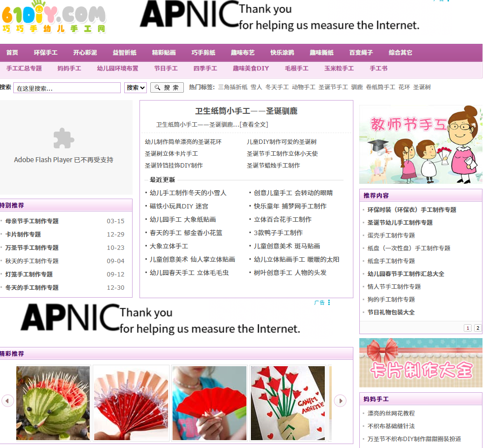484x448 pixels.
Task: Click the 卡片制作大全 banner
Action: pyautogui.click(x=420, y=363)
